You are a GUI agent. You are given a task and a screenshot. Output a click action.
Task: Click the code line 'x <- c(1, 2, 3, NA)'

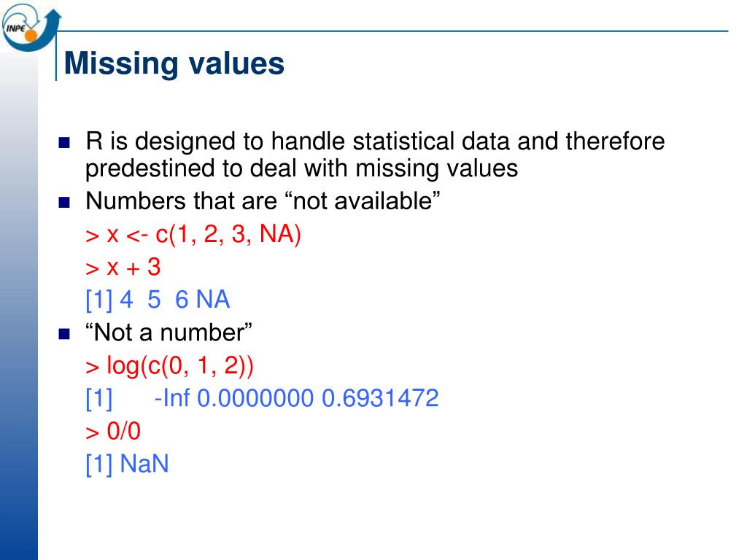tap(193, 234)
